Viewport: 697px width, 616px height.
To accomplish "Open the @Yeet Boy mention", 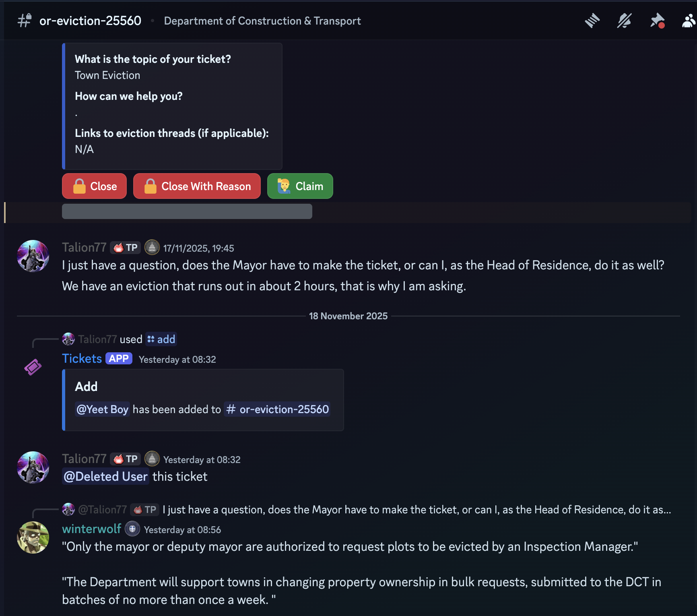I will coord(102,409).
